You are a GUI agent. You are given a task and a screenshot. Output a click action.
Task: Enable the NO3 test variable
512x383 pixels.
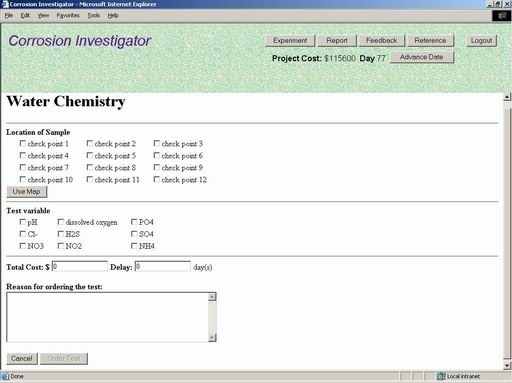pos(23,246)
